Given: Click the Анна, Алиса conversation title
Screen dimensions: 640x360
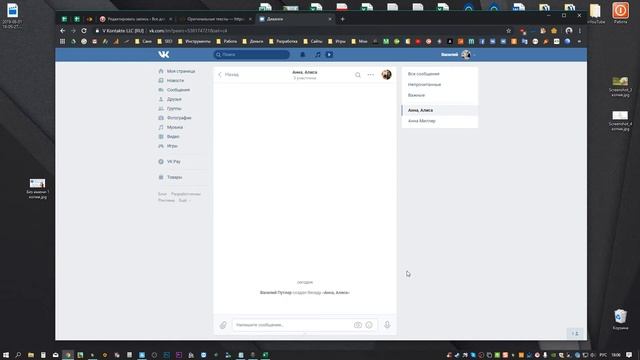Looking at the screenshot, I should coord(304,72).
